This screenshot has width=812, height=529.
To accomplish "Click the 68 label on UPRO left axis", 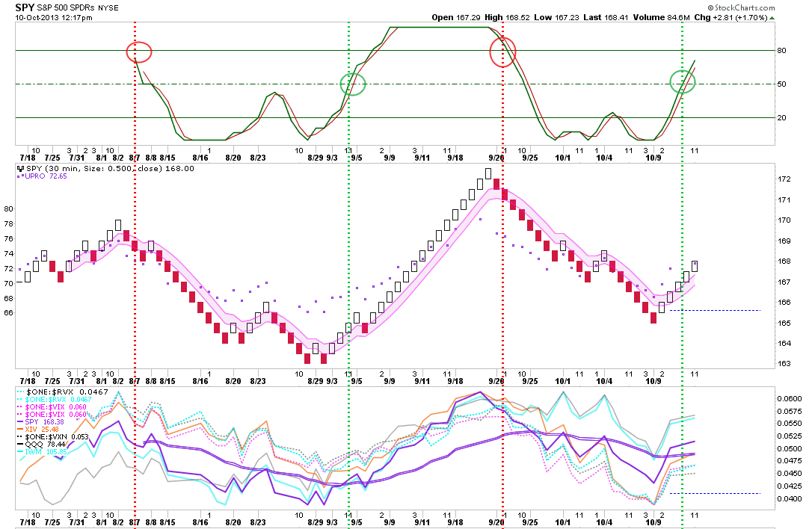I will tap(8, 299).
